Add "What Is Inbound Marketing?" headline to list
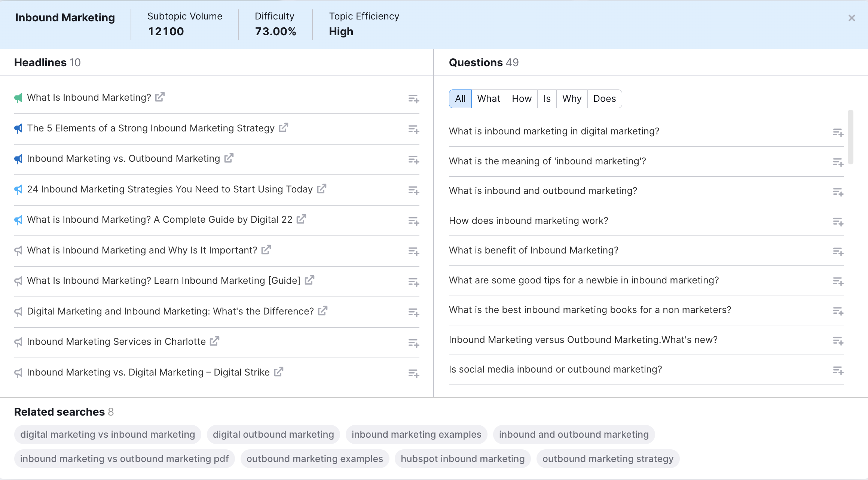 (413, 99)
